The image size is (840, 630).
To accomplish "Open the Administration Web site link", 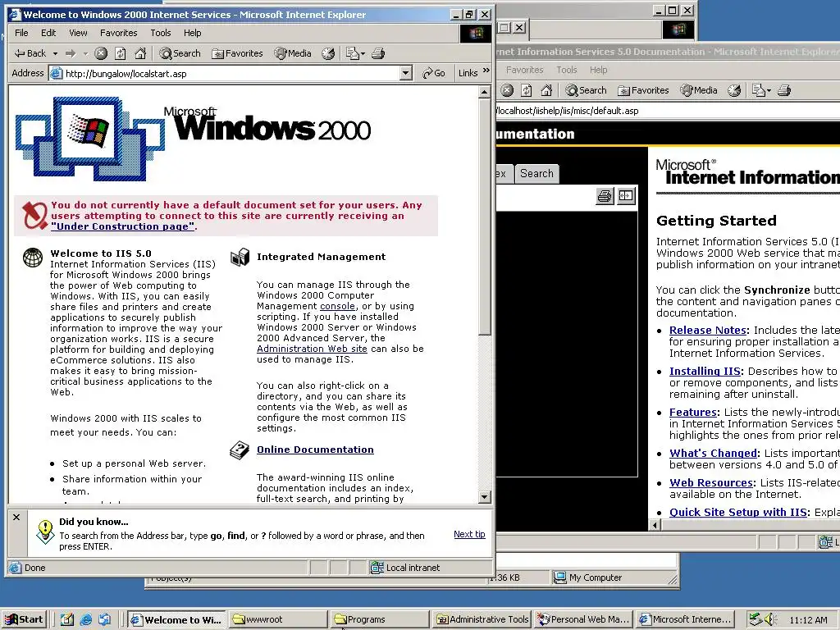I will click(x=312, y=349).
